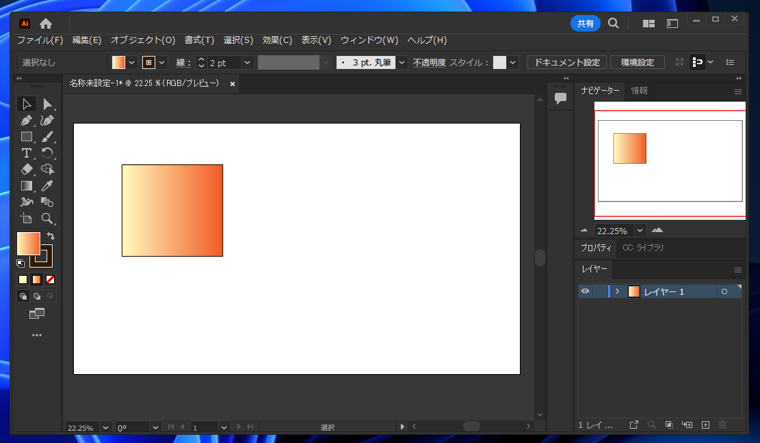Reset to default fill and stroke

pos(20,264)
